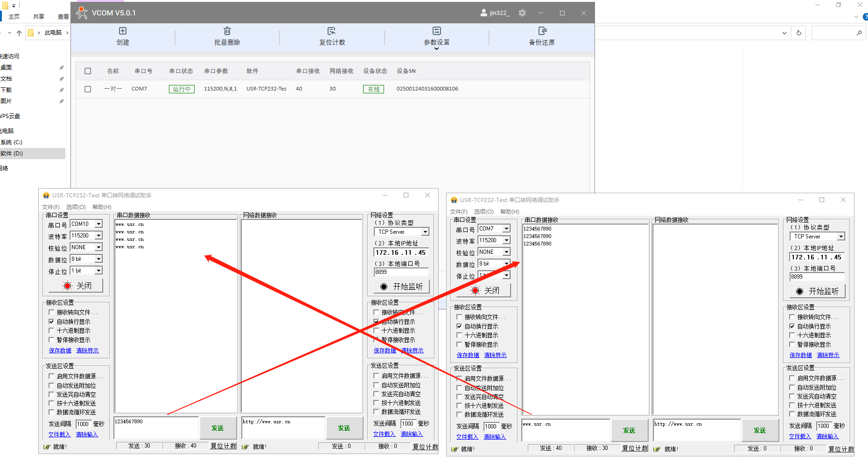Click the 复位计数 icon in the VCOM toolbar

coord(332,31)
